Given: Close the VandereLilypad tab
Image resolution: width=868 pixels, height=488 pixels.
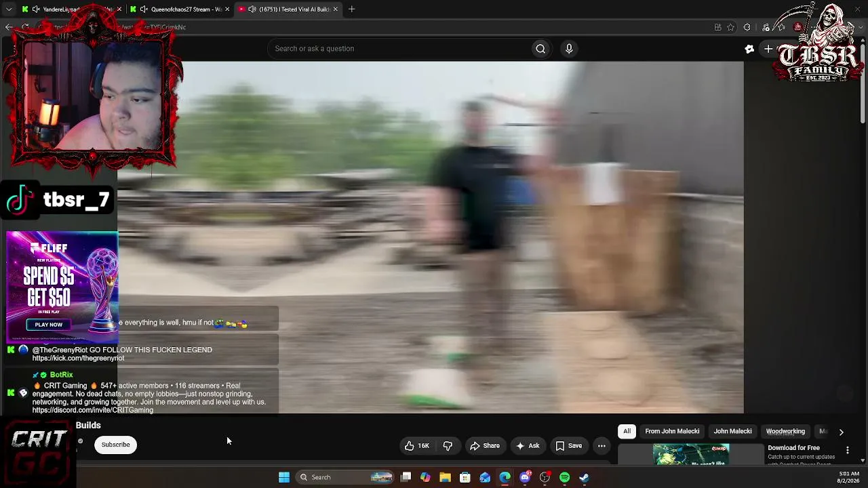Looking at the screenshot, I should (x=119, y=9).
